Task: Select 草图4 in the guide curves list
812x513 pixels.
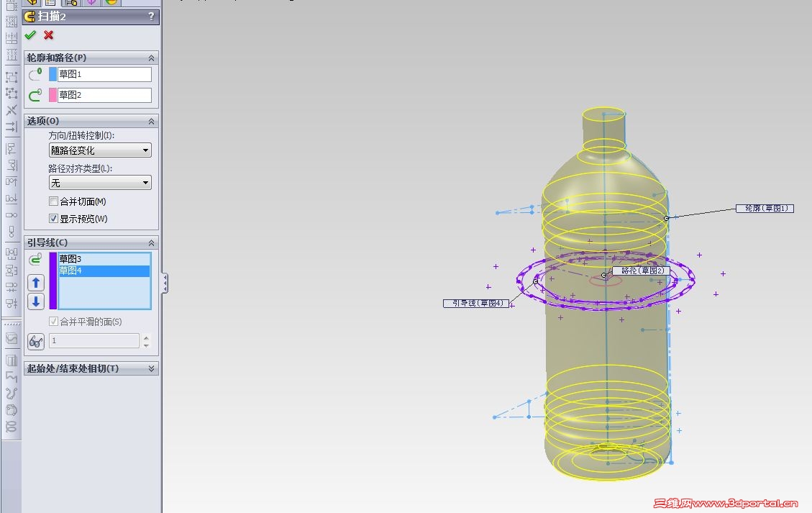Action: (x=104, y=271)
